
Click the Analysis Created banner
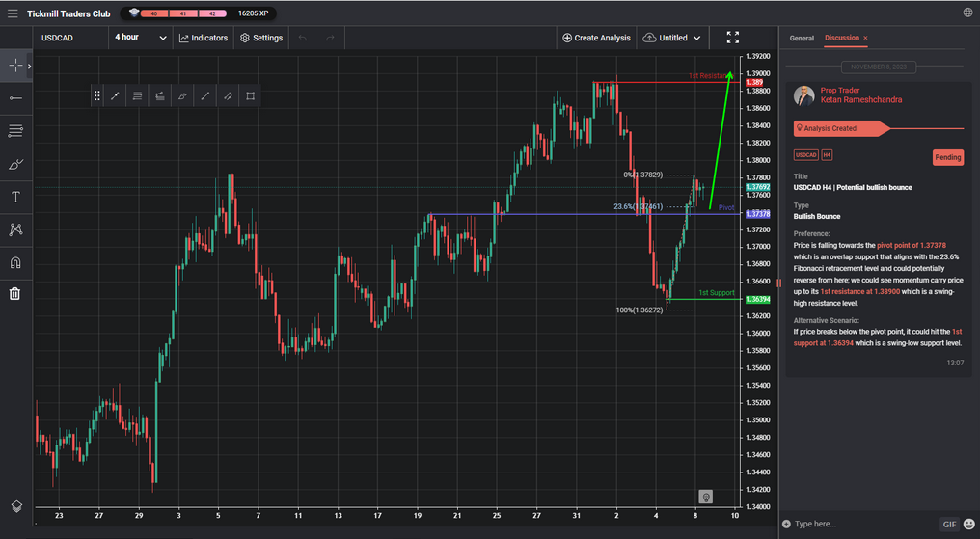841,128
